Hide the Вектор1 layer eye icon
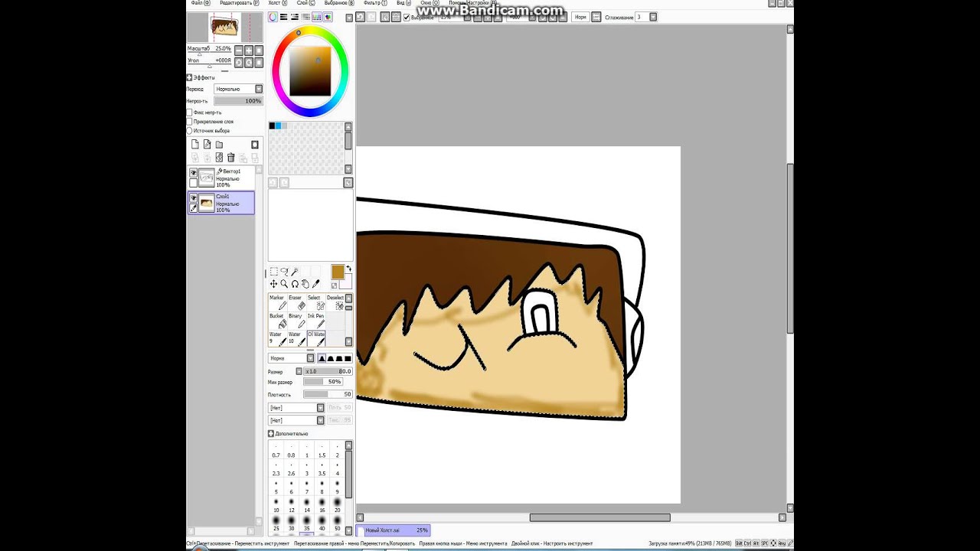 pyautogui.click(x=193, y=173)
